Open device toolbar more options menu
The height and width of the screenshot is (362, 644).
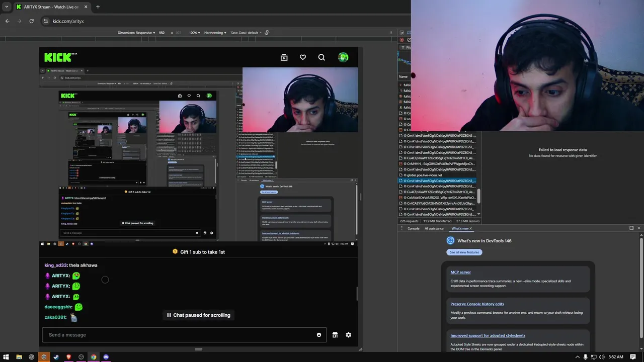coord(391,33)
